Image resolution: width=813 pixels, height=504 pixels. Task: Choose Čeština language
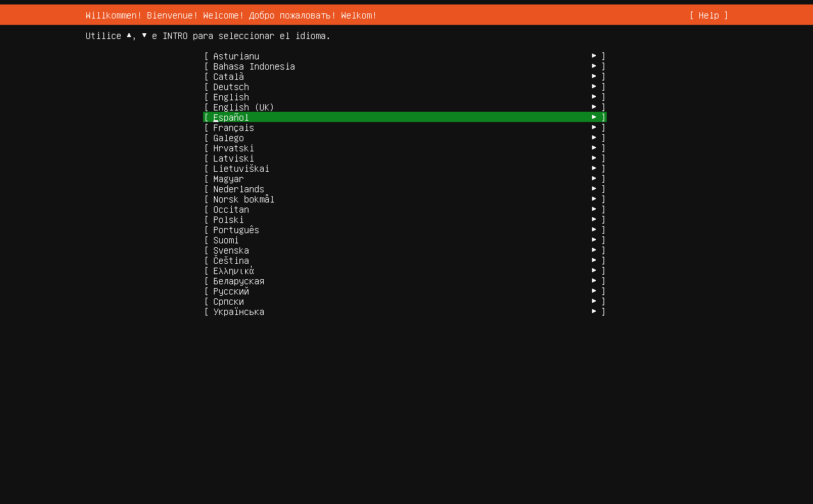tap(405, 261)
